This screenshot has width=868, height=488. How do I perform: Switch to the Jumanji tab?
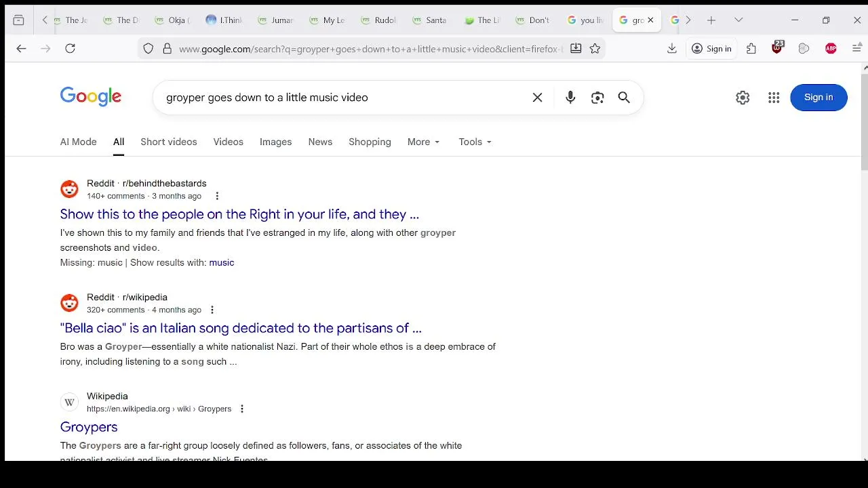click(276, 20)
